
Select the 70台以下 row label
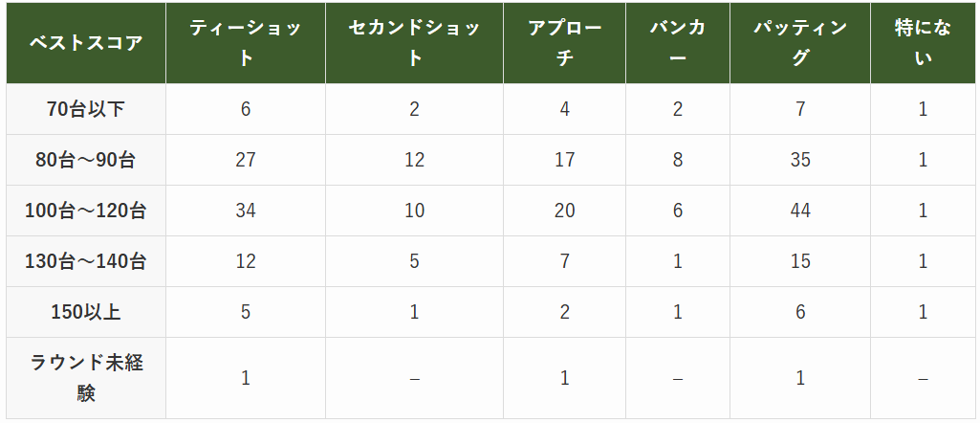coord(86,109)
